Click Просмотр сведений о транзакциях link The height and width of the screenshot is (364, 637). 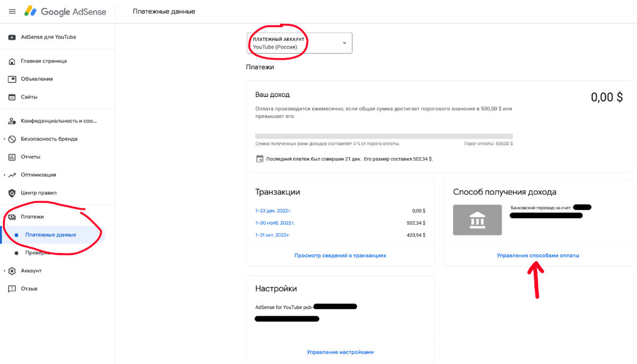(x=340, y=255)
